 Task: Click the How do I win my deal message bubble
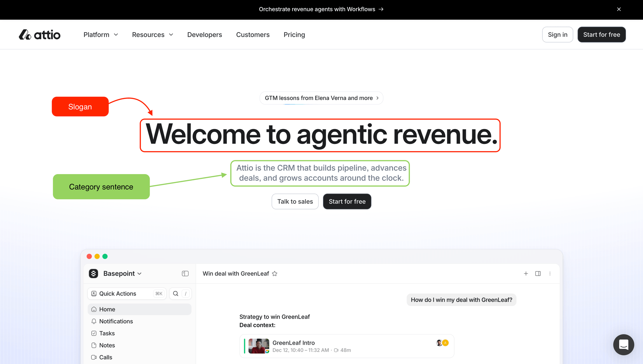(x=461, y=300)
